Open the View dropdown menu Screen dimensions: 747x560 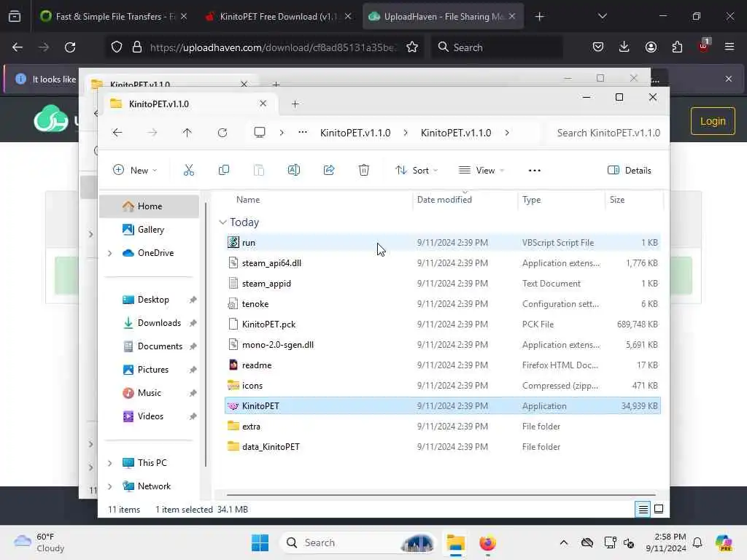[x=481, y=170]
